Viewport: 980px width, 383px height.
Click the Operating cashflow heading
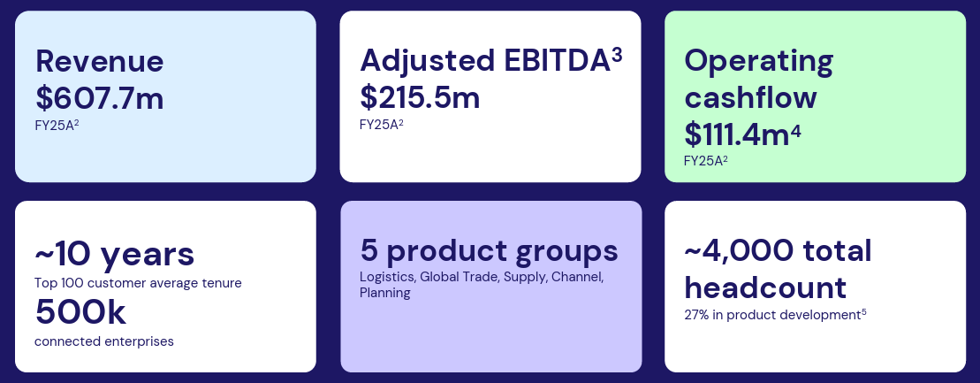758,79
